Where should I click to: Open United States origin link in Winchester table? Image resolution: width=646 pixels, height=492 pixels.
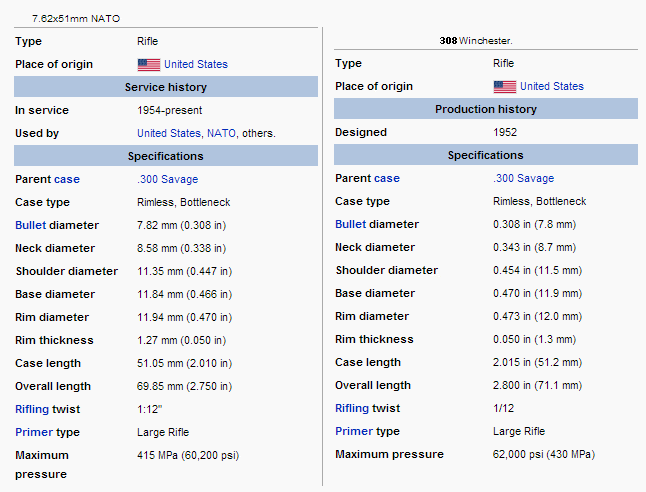[552, 86]
